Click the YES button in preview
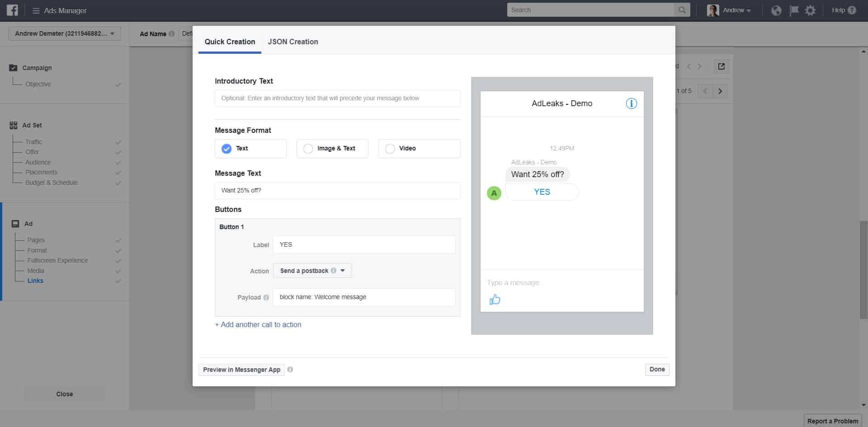Screen dimensions: 868x427 542,192
